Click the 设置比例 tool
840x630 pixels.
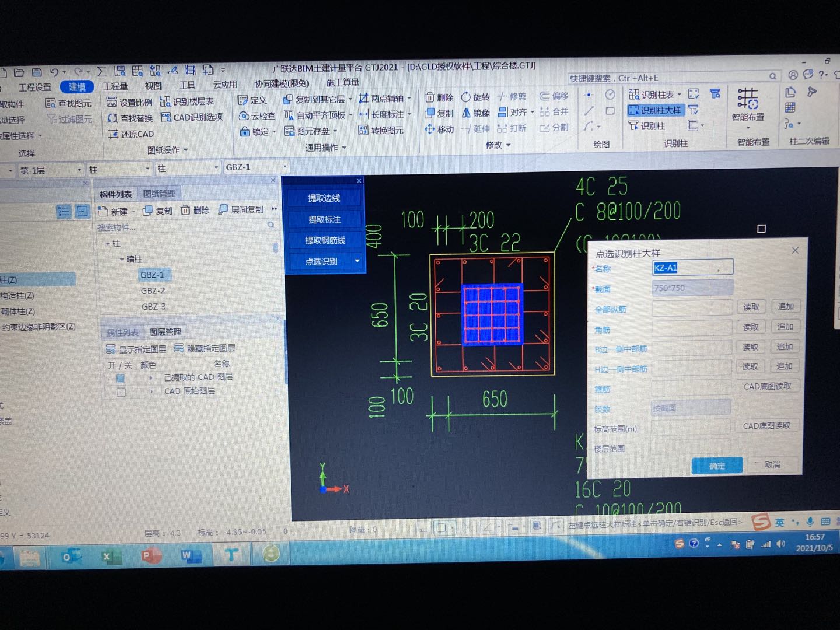(130, 102)
